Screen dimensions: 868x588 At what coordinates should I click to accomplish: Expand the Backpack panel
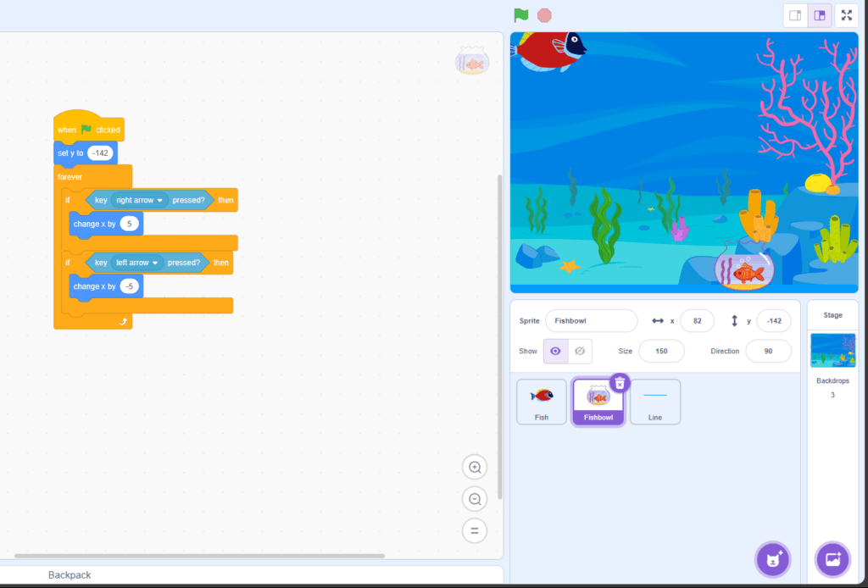(x=69, y=574)
